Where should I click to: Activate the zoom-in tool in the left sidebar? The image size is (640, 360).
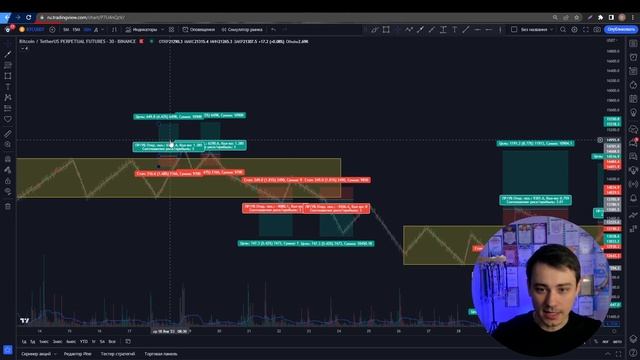click(8, 144)
